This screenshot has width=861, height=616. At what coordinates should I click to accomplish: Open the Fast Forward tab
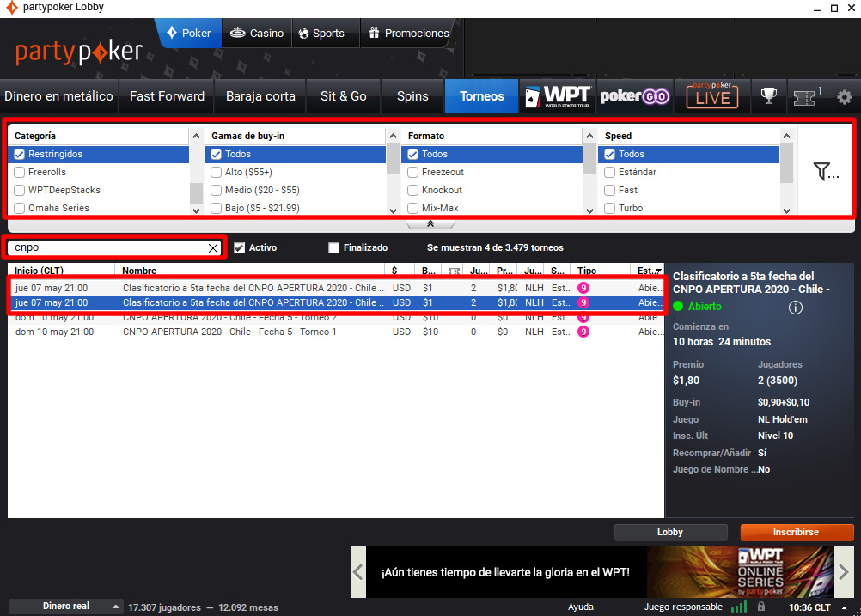pos(167,96)
